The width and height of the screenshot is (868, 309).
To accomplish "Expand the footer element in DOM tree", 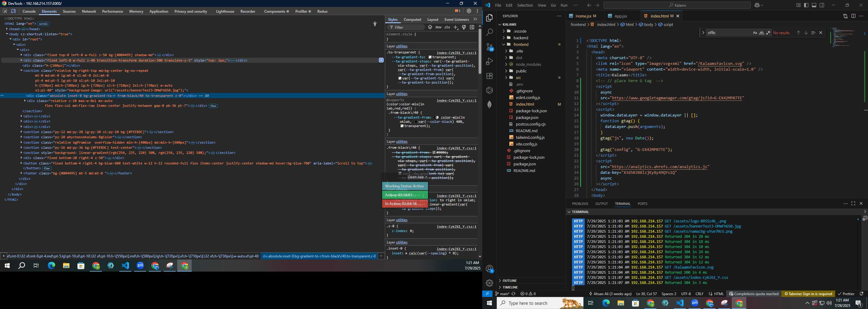I will click(x=21, y=174).
